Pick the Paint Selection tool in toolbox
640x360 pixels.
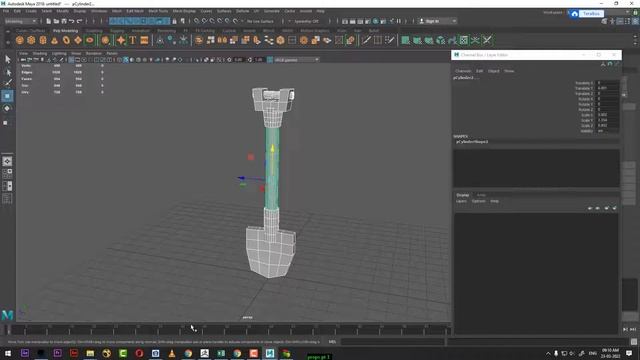tap(7, 83)
